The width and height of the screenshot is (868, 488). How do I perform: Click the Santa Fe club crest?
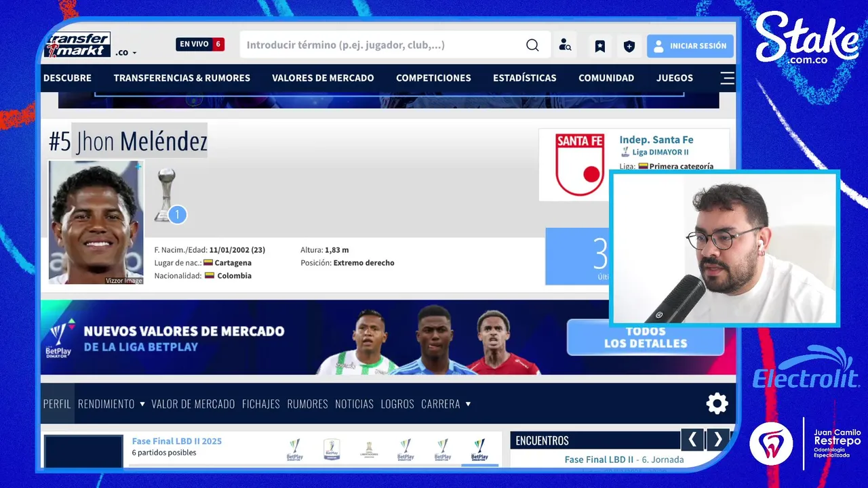(579, 165)
